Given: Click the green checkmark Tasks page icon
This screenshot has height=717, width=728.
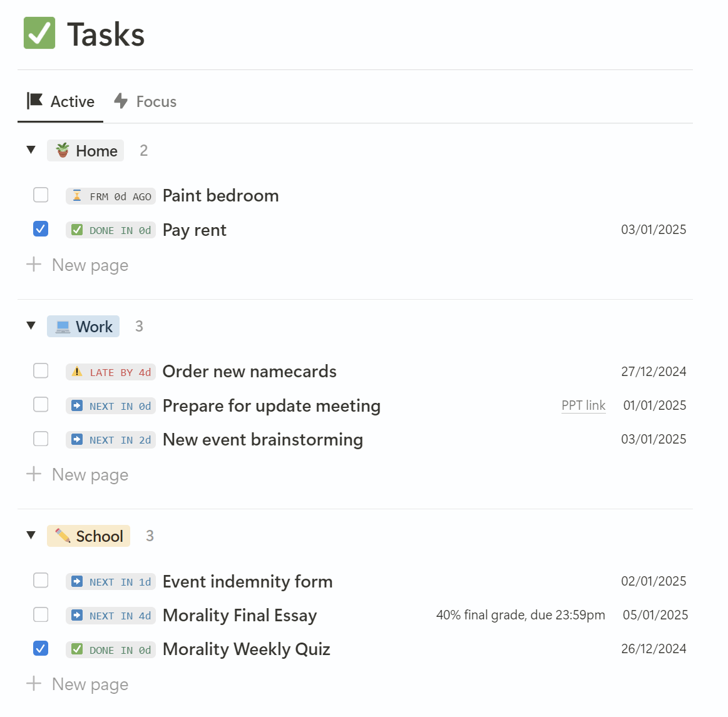Looking at the screenshot, I should (39, 33).
